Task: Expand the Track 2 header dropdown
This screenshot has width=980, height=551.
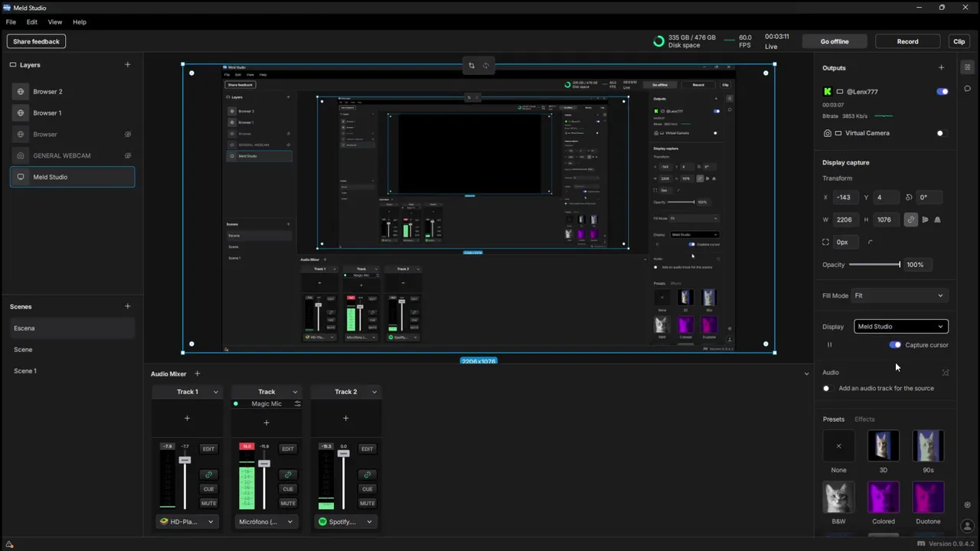Action: (374, 392)
